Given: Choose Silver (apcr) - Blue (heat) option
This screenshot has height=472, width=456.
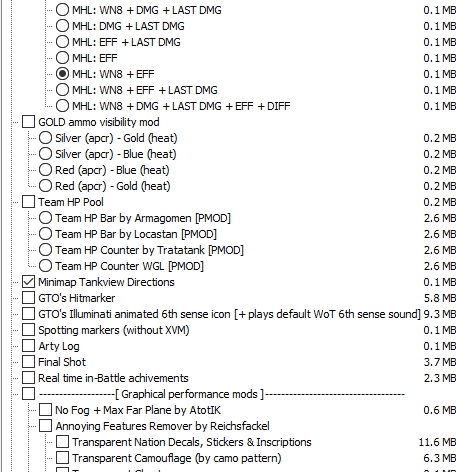Looking at the screenshot, I should click(45, 154).
